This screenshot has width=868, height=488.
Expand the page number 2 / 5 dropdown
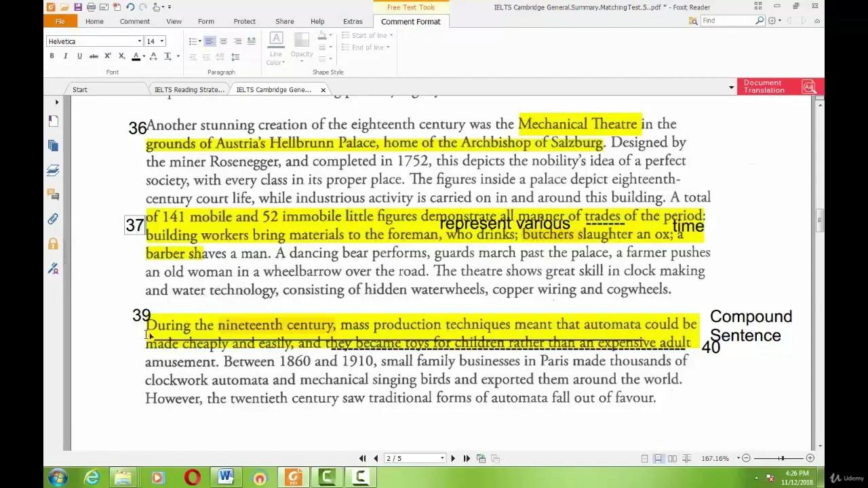coord(442,459)
